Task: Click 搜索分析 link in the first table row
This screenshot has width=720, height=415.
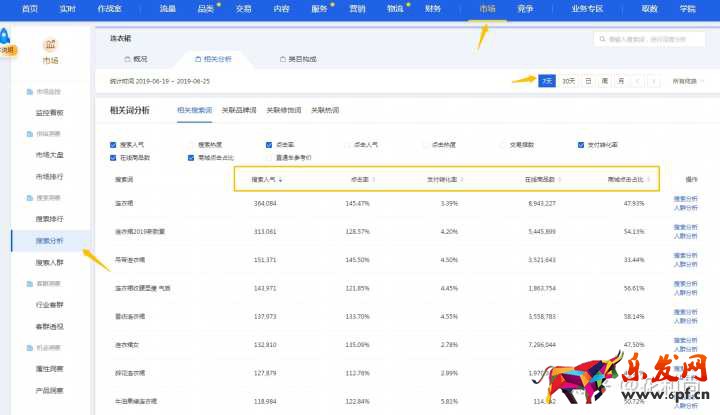Action: [x=686, y=199]
